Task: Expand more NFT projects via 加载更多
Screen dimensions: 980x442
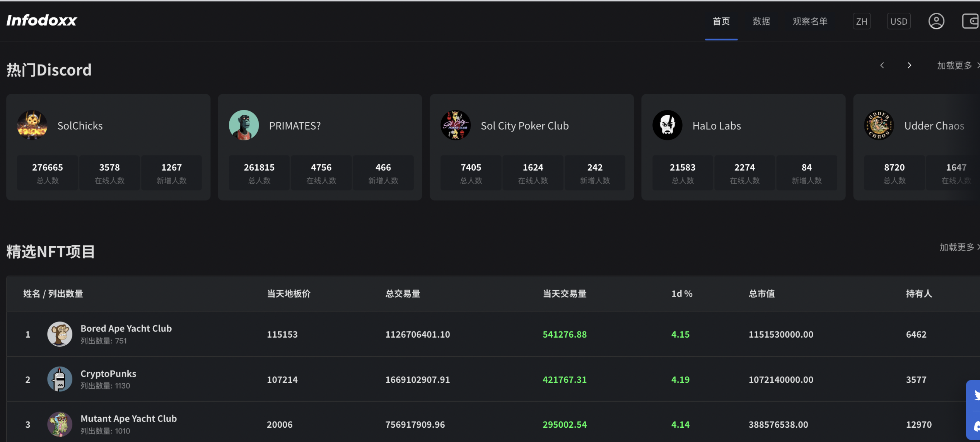Action: click(x=956, y=247)
